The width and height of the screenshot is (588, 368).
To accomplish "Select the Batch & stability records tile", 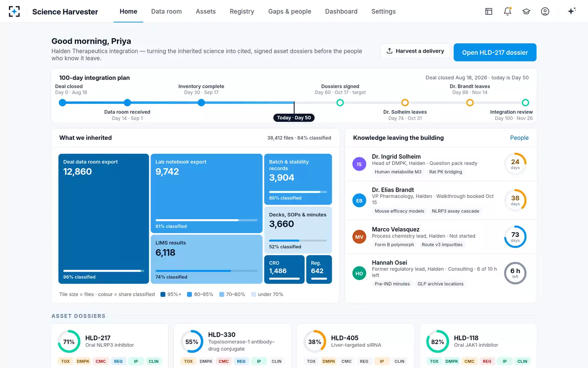I will (298, 179).
